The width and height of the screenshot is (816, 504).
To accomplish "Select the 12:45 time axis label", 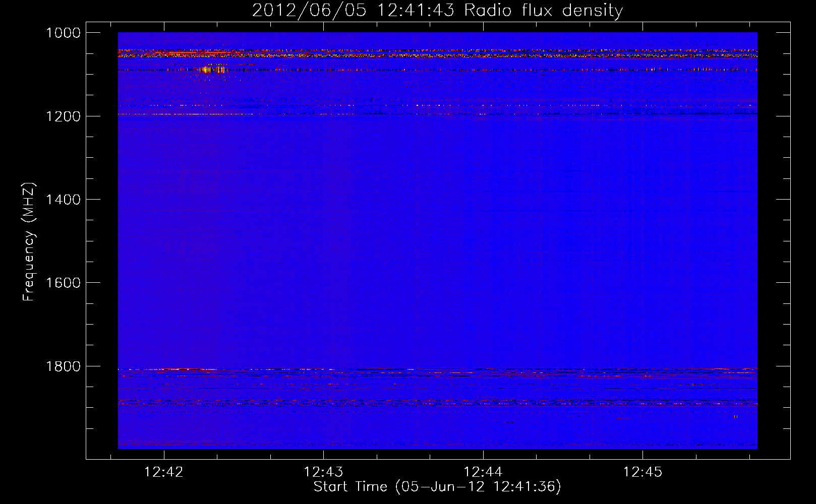I will point(643,472).
